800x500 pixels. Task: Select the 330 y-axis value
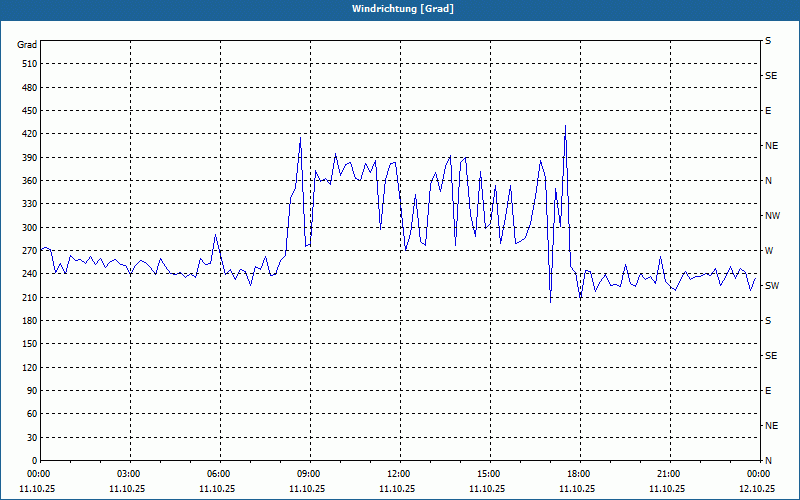(30, 204)
